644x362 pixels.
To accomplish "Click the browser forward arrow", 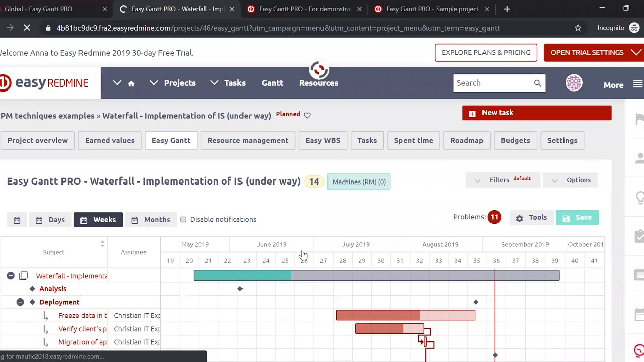I will [x=10, y=28].
